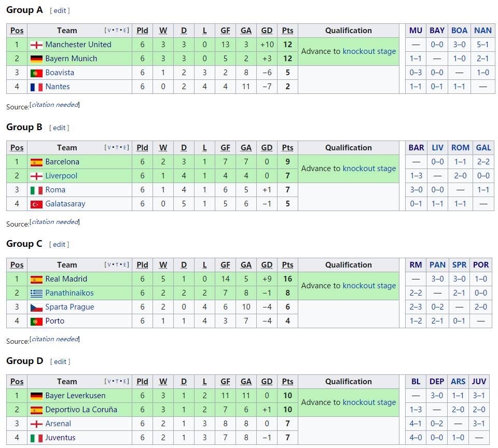Click the Portugal flag beside Boavista

[x=36, y=73]
